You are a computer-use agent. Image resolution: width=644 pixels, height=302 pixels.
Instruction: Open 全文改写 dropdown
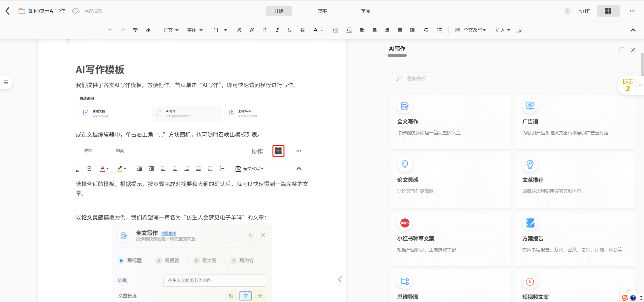point(470,30)
